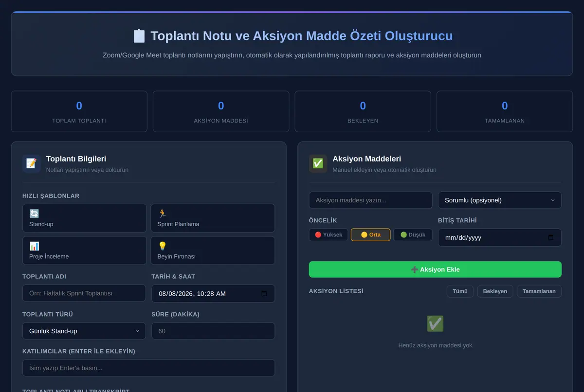This screenshot has height=392, width=584.
Task: Click 'Manuel ekleyin veya otomatik oluşturun' subtitle
Action: point(384,170)
